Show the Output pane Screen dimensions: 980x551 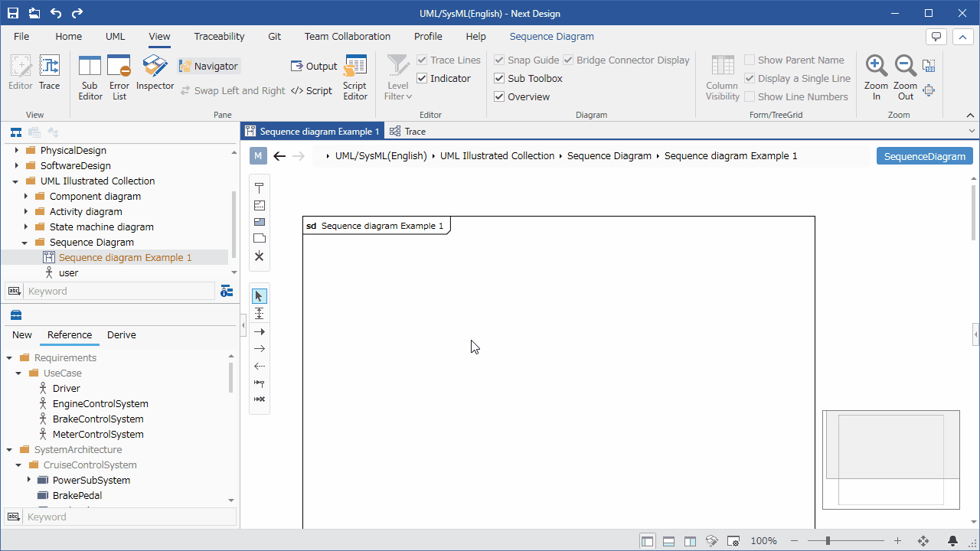click(315, 67)
